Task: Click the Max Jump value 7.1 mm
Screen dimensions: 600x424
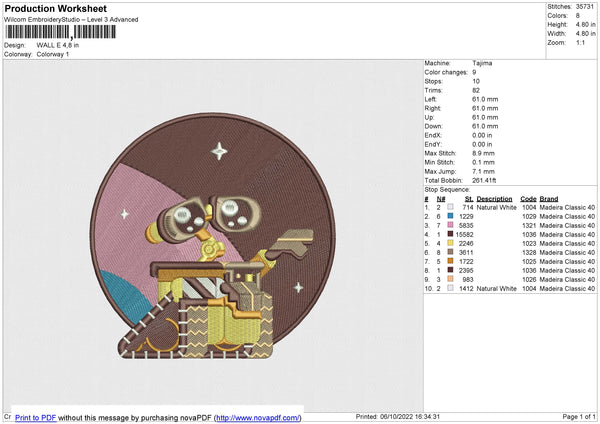Action: tap(483, 171)
